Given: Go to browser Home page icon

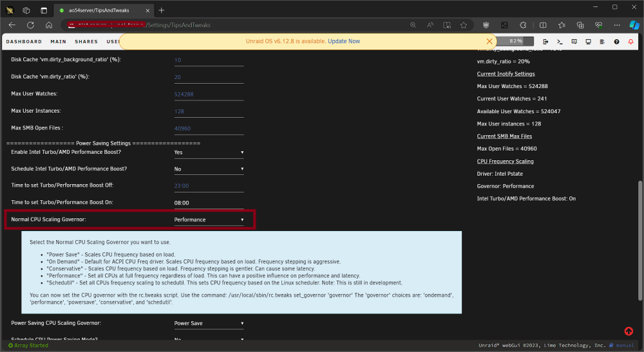Looking at the screenshot, I should [x=49, y=25].
